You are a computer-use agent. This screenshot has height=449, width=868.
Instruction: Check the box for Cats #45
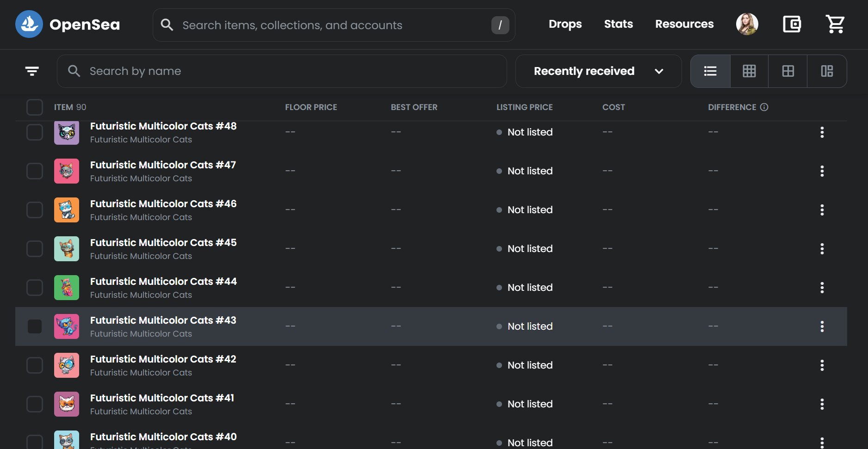[35, 249]
